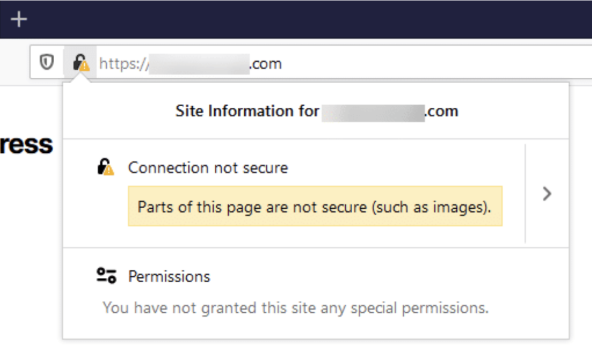The height and width of the screenshot is (364, 592).
Task: Click the yellow mixed-content warning message
Action: (315, 207)
